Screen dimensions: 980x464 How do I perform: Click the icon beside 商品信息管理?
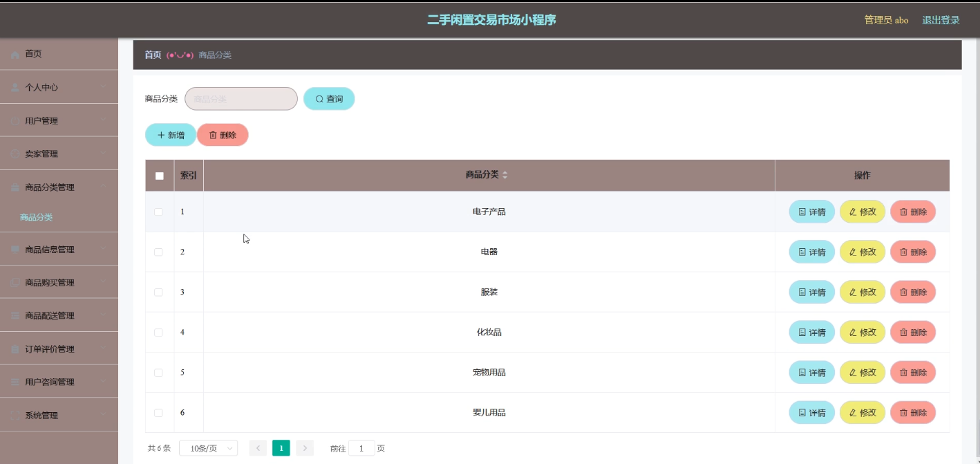[x=15, y=249]
